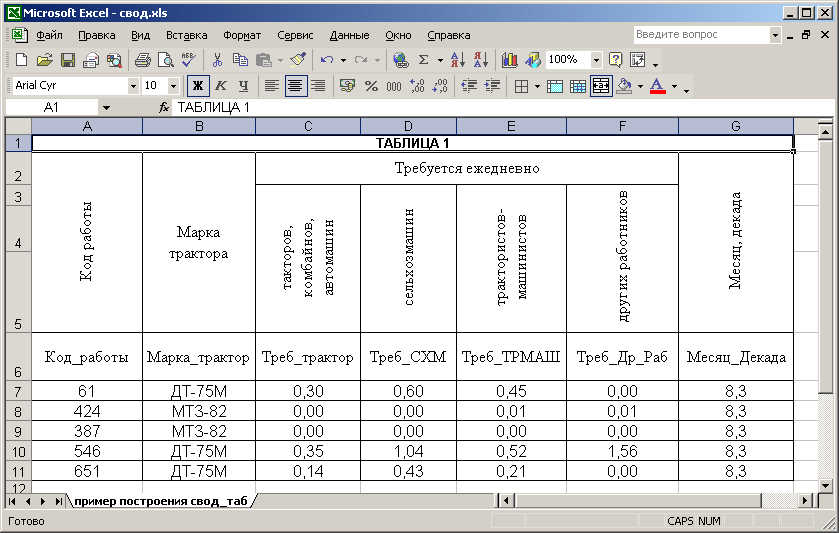839x533 pixels.
Task: Open the font color dropdown arrow
Action: point(674,86)
